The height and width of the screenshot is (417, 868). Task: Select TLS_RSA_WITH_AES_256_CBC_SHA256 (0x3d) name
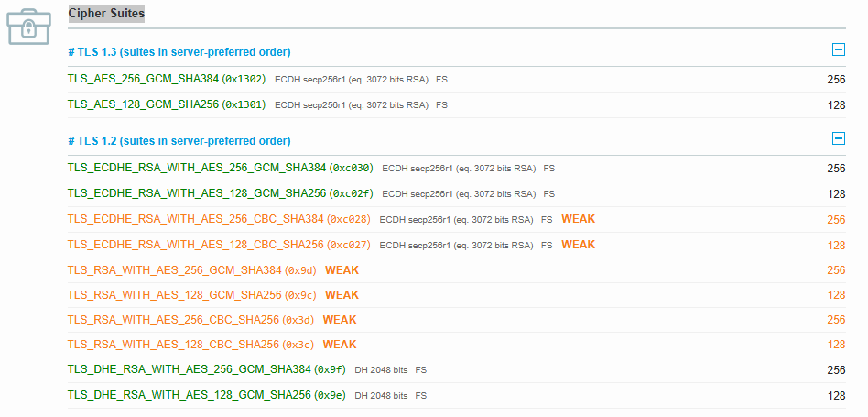click(191, 320)
